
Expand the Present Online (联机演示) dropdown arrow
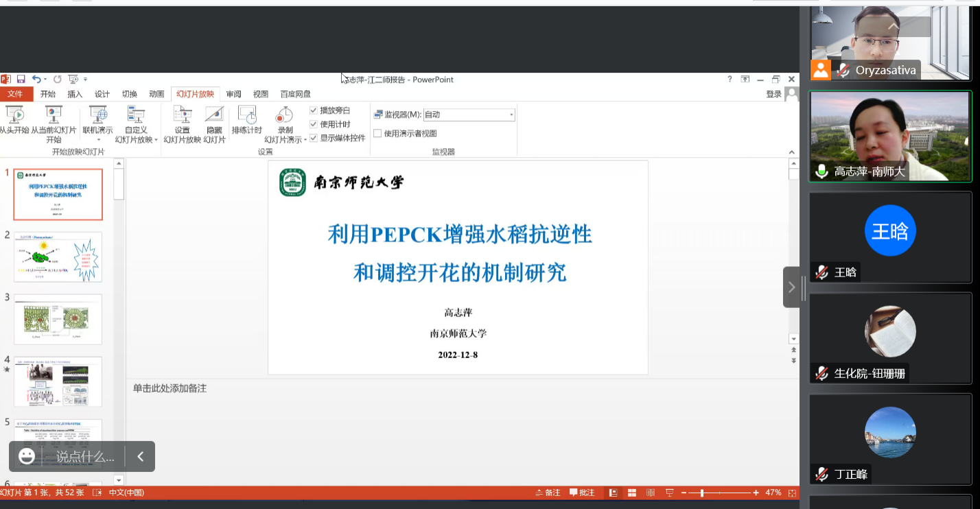click(x=98, y=140)
